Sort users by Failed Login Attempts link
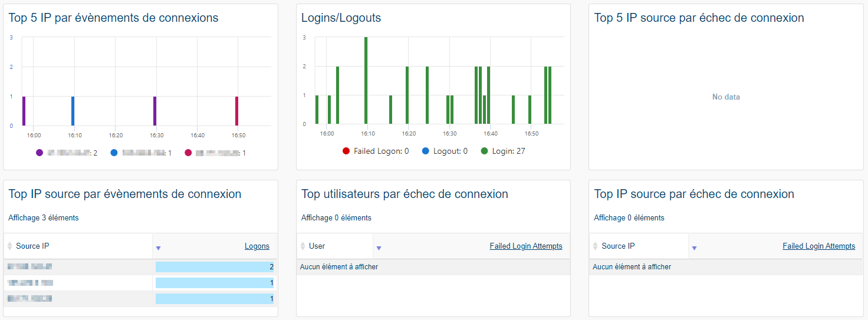The width and height of the screenshot is (868, 320). tap(525, 246)
